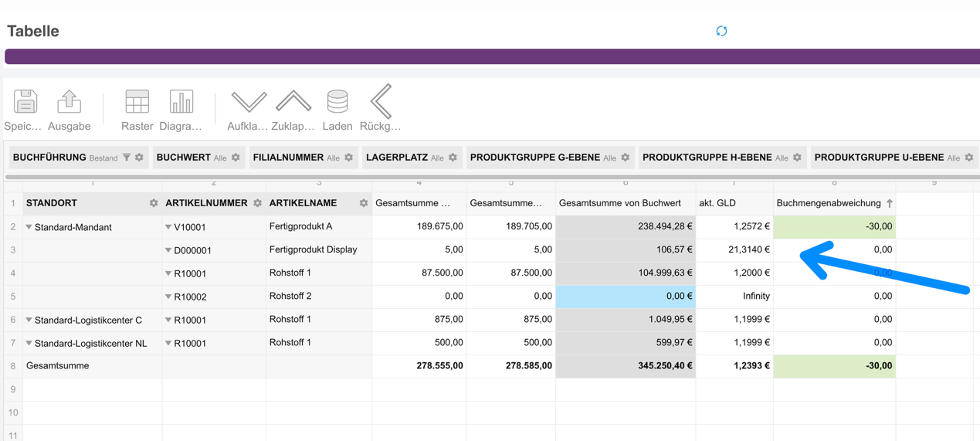Click the blue refresh icon
The height and width of the screenshot is (441, 980).
(721, 31)
